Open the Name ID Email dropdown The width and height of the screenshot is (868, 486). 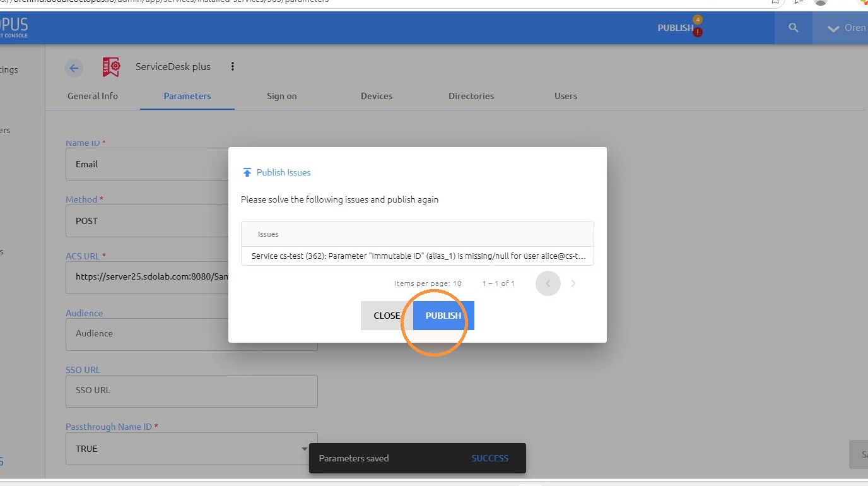[x=147, y=164]
